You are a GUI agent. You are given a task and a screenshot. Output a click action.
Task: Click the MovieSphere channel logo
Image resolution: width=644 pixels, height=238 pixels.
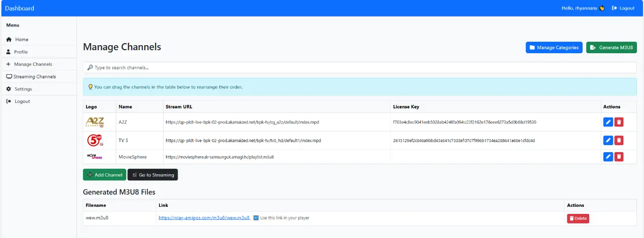[x=95, y=157]
